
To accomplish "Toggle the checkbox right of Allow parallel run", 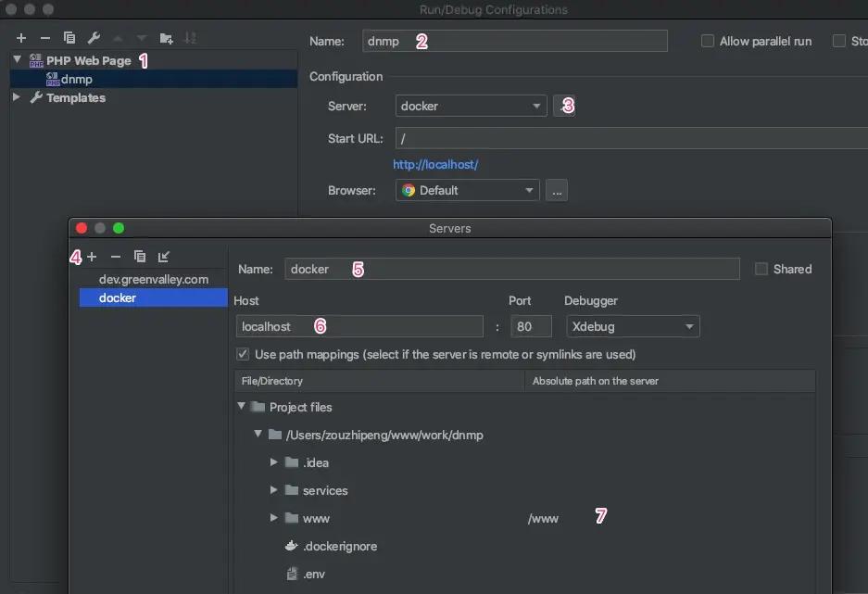I will pyautogui.click(x=839, y=41).
